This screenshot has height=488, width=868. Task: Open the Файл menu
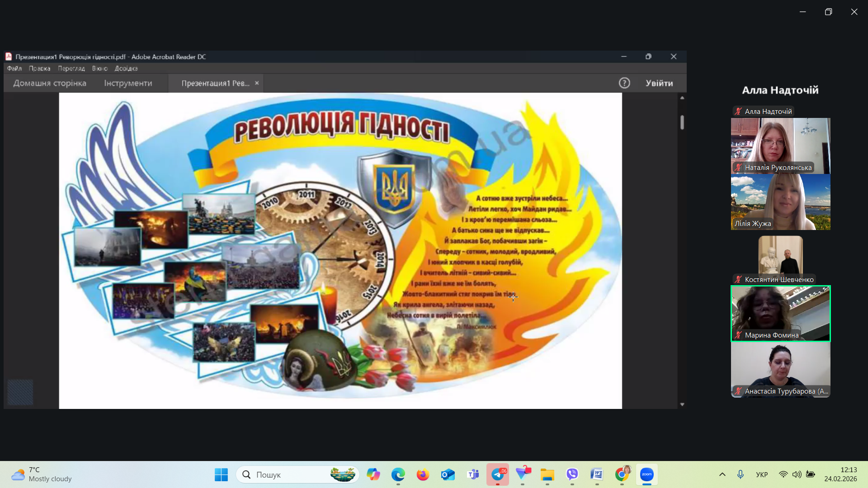tap(14, 68)
